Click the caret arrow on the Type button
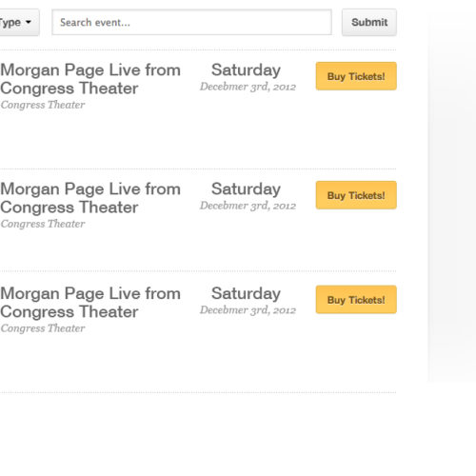Screen dimensions: 476x476 pyautogui.click(x=29, y=22)
